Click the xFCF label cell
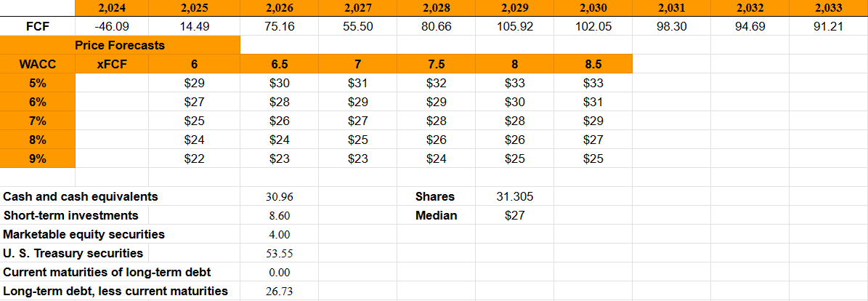Image resolution: width=868 pixels, height=301 pixels. click(x=112, y=64)
